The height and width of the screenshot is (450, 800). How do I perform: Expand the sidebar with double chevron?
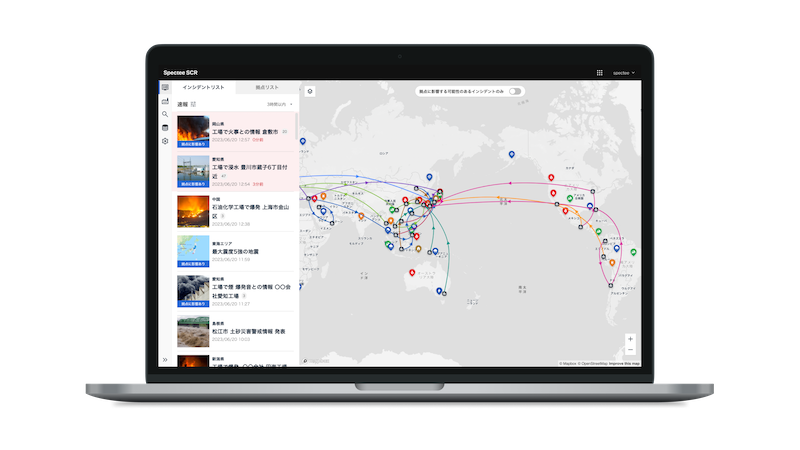[x=165, y=359]
